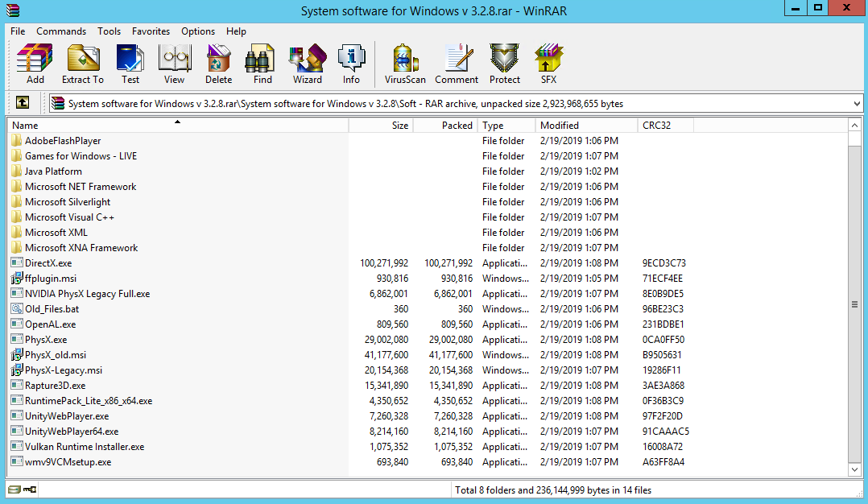Select the PhysX-Legacy.msi file
This screenshot has height=504, width=868.
(64, 370)
